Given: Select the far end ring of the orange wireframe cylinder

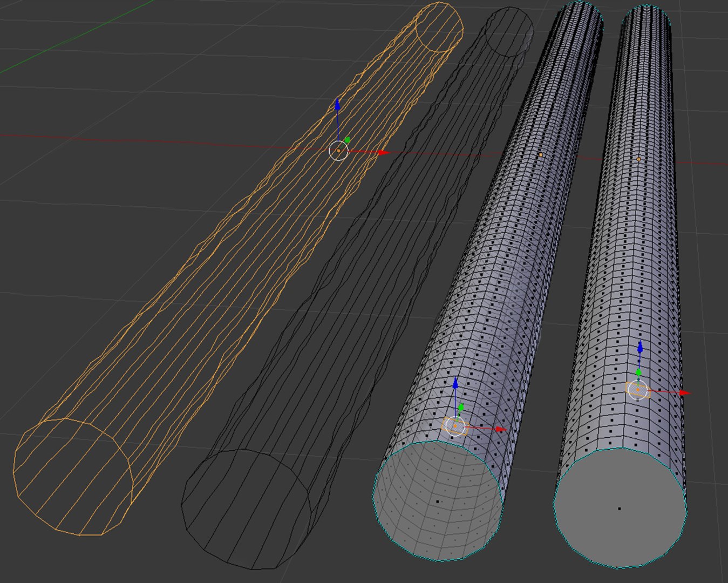Looking at the screenshot, I should click(x=439, y=27).
